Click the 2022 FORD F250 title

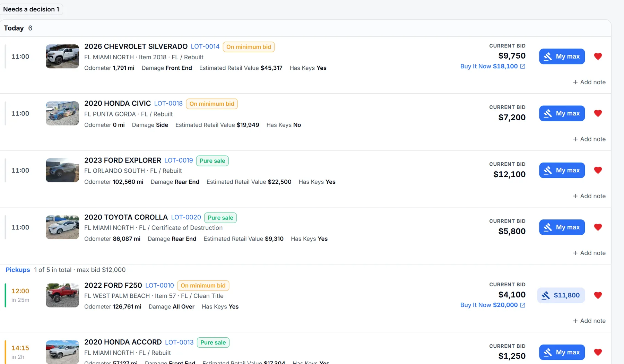113,285
